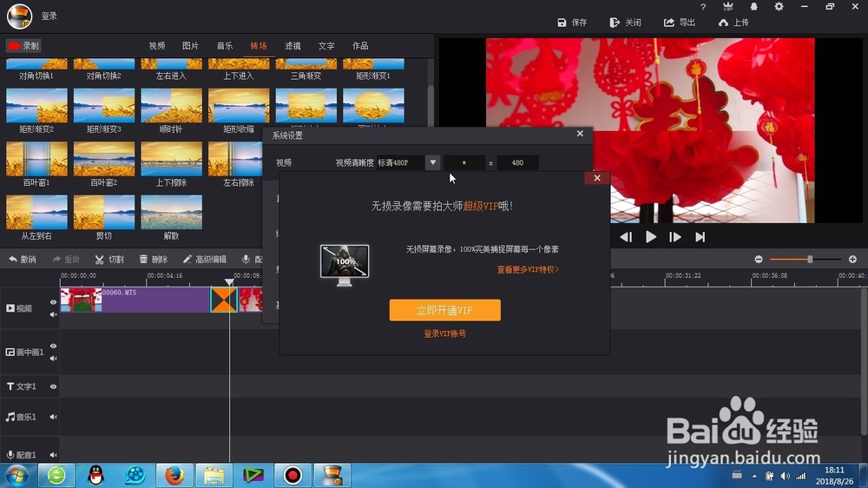
Task: Select the 顺时针 transition thumbnail
Action: pyautogui.click(x=172, y=105)
